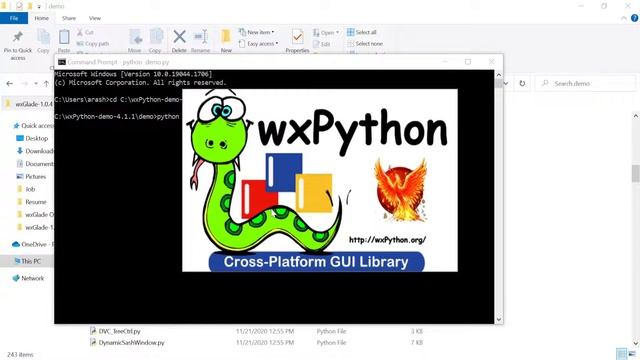Open the address bar history dropdown
The height and width of the screenshot is (360, 640).
[506, 83]
